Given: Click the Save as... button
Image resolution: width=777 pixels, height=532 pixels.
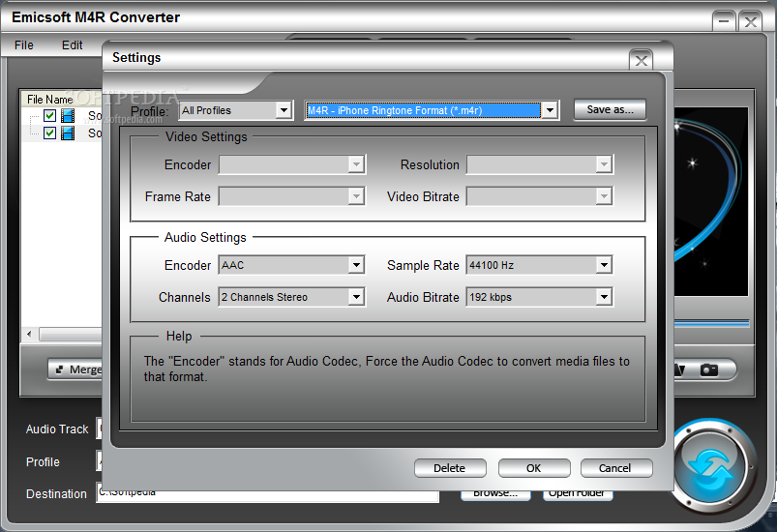Looking at the screenshot, I should tap(610, 109).
